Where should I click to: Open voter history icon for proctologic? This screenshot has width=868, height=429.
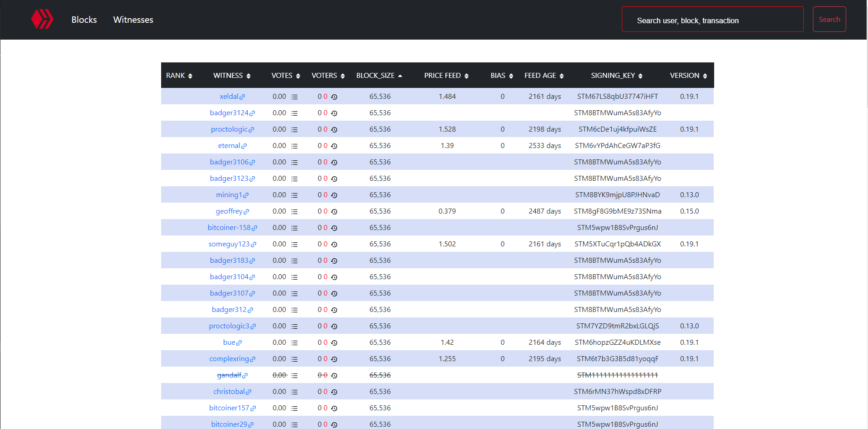[x=334, y=130]
